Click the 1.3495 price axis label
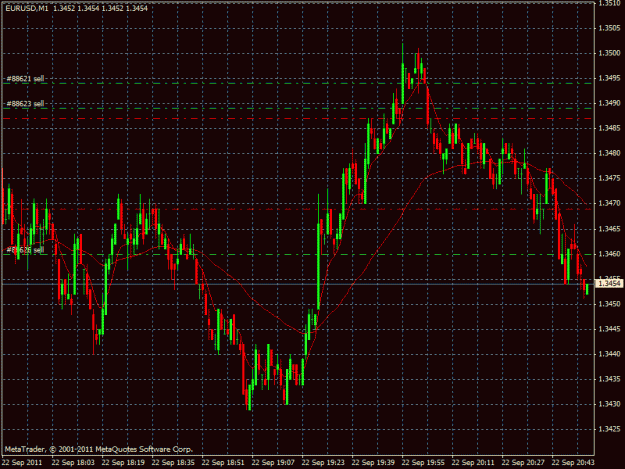 [609, 78]
